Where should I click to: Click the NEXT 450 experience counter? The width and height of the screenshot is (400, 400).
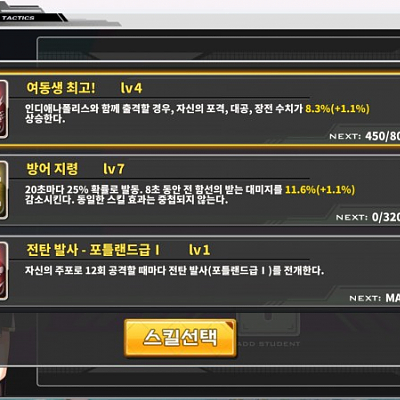[x=364, y=136]
